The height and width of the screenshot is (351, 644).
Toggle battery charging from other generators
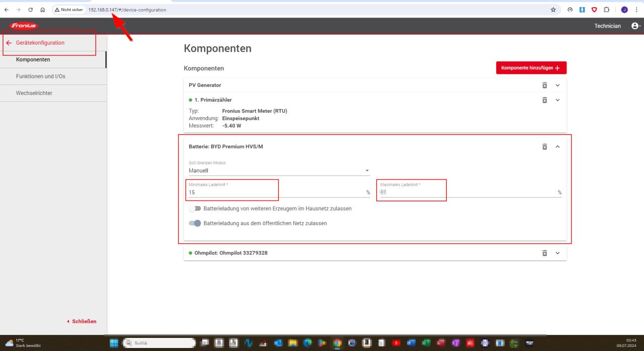[x=194, y=209]
